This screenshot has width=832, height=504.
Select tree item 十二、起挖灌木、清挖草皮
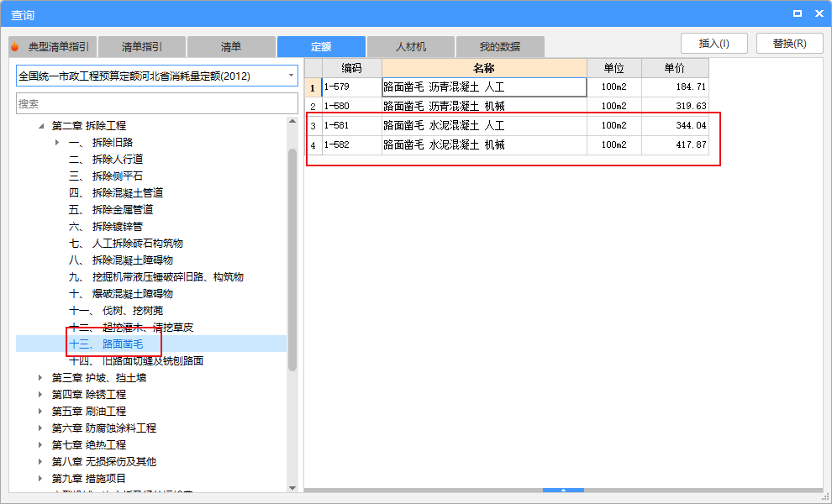coord(131,328)
